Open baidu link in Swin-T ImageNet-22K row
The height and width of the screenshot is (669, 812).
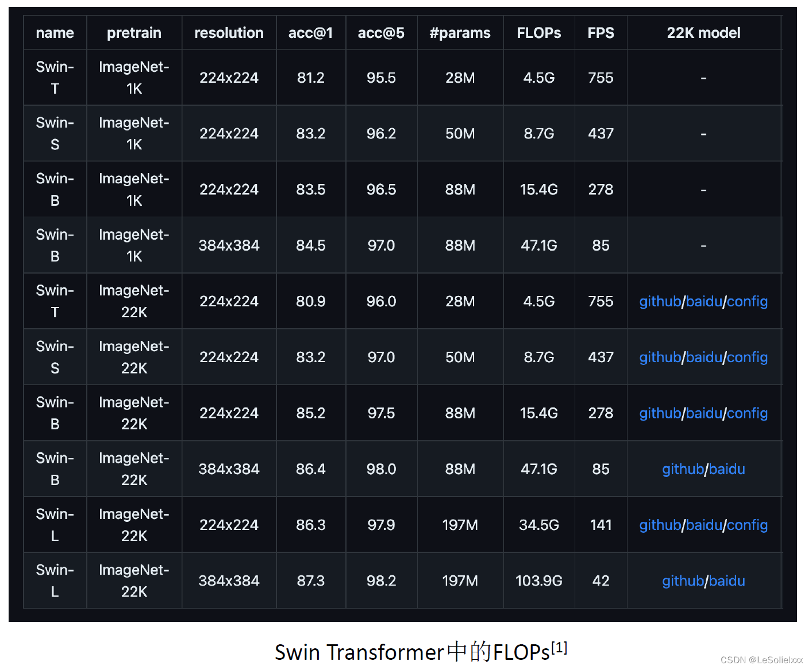[703, 302]
